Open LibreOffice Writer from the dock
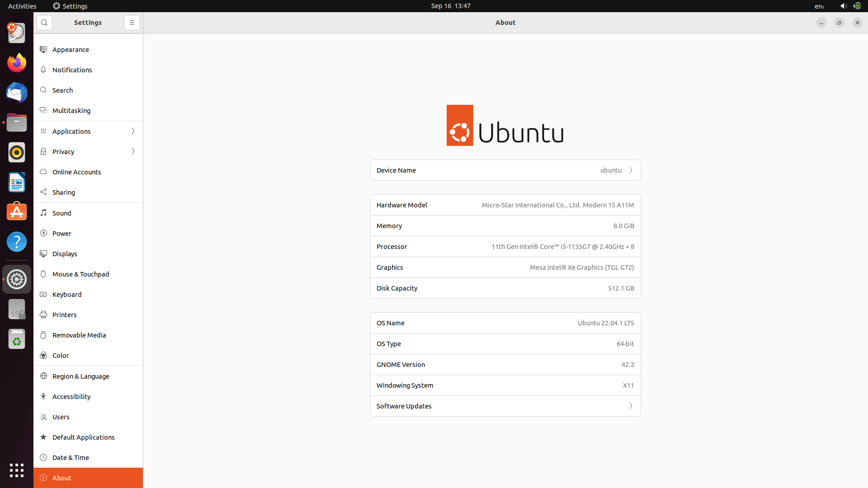The height and width of the screenshot is (488, 868). (x=17, y=182)
